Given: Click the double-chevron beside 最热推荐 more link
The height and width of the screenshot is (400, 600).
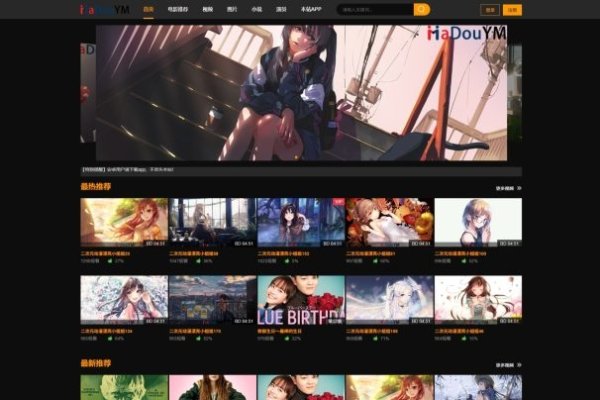Looking at the screenshot, I should 519,188.
